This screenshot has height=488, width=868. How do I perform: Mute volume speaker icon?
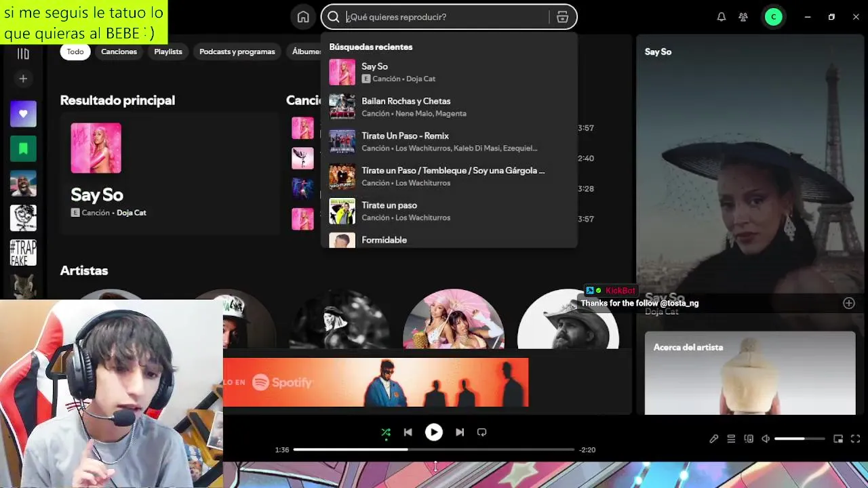tap(766, 439)
